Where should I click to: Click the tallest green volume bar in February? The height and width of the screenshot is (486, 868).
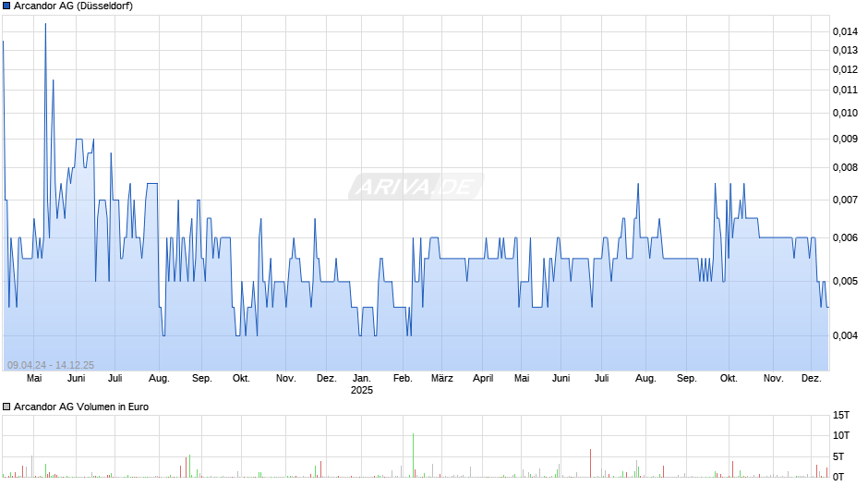point(413,456)
